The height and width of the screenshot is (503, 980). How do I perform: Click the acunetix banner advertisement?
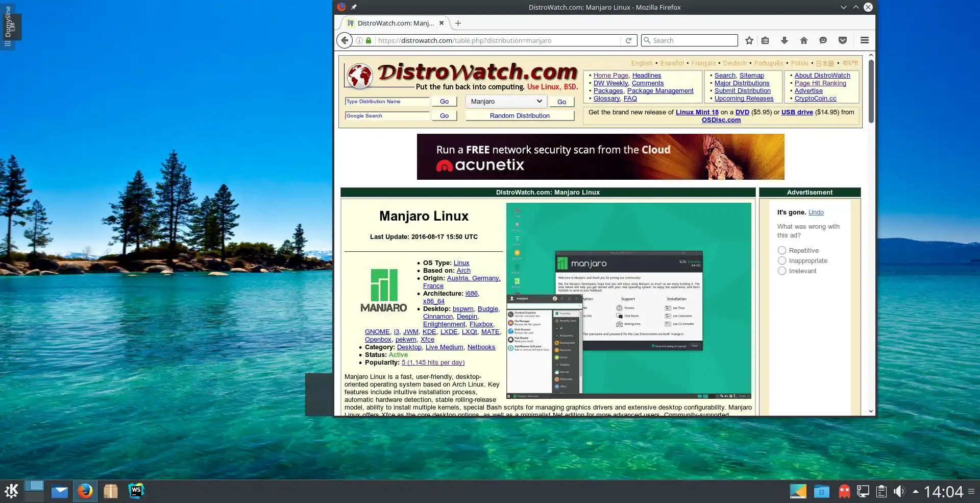600,157
